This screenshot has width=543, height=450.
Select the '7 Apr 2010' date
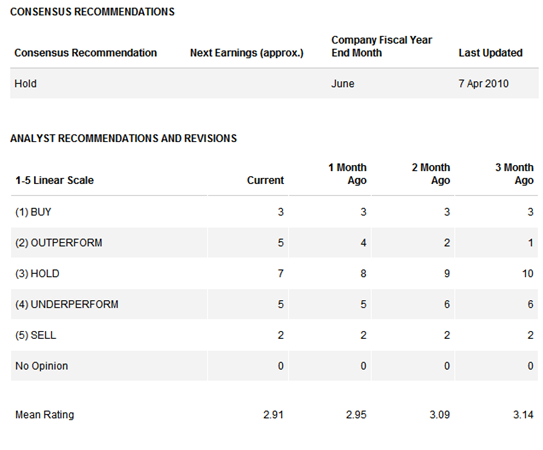[x=483, y=83]
